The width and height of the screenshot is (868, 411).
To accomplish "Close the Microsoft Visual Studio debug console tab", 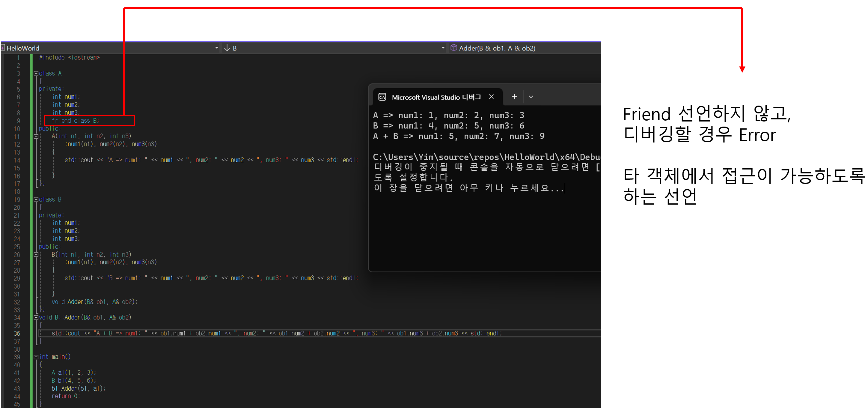I will (x=491, y=97).
